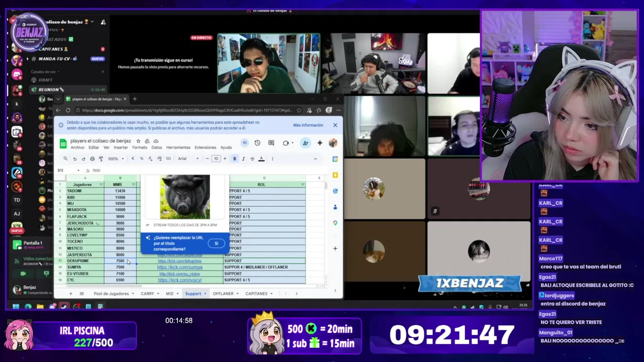Open the comments icon in Sheets header

(271, 143)
